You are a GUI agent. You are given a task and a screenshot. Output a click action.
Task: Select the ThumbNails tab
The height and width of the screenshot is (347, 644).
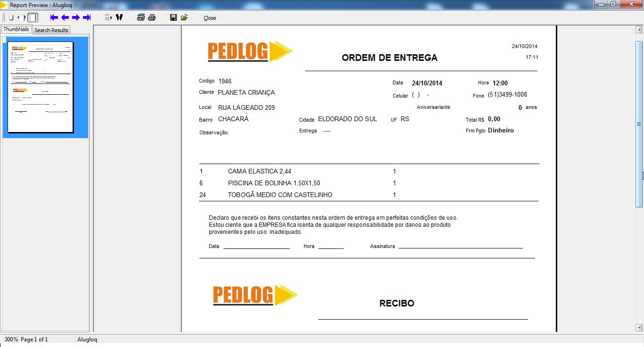[x=17, y=29]
